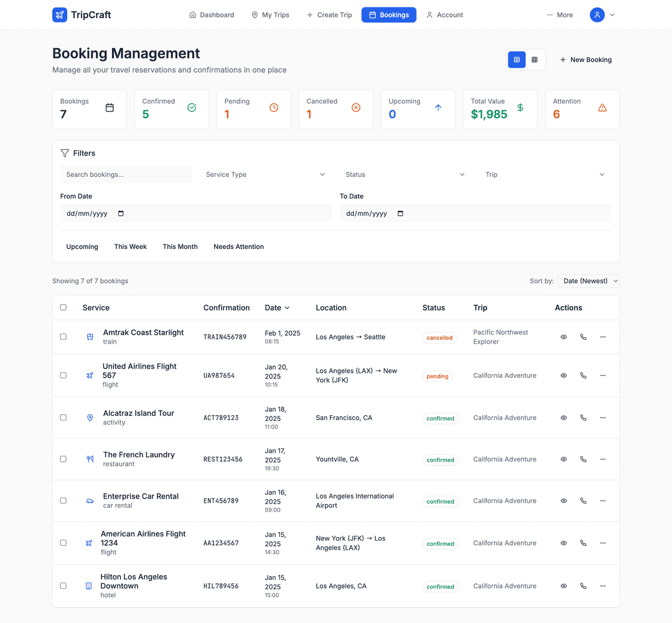
Task: Expand the Sort by Date (Newest) selector
Action: coord(588,281)
